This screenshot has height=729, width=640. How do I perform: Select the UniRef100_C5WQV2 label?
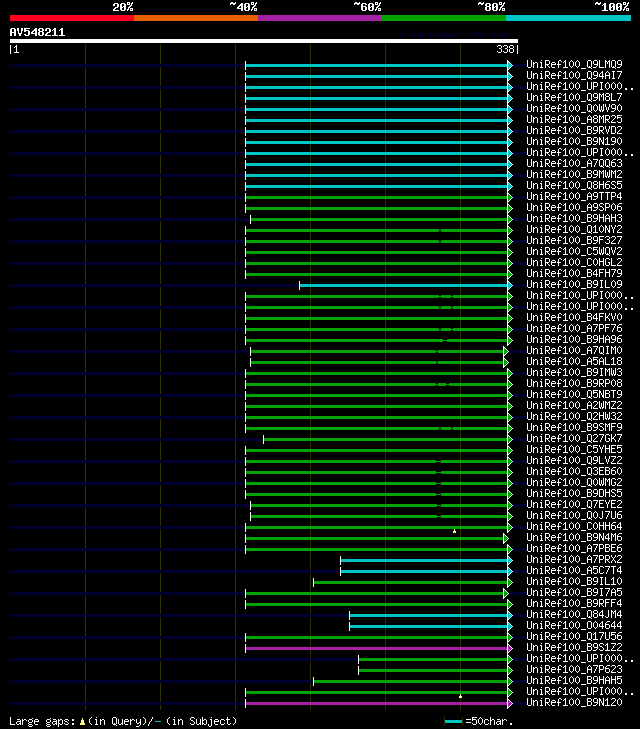[574, 252]
